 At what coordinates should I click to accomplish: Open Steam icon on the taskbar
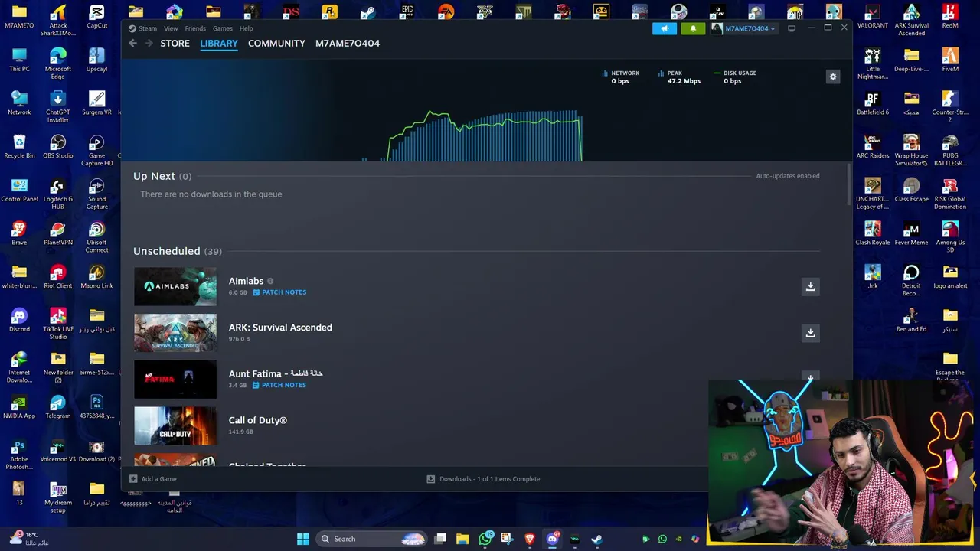tap(596, 539)
